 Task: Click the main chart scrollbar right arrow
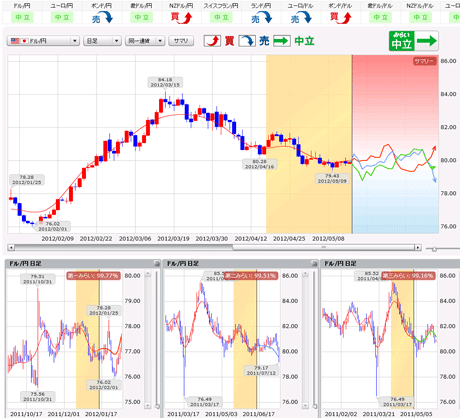418,248
